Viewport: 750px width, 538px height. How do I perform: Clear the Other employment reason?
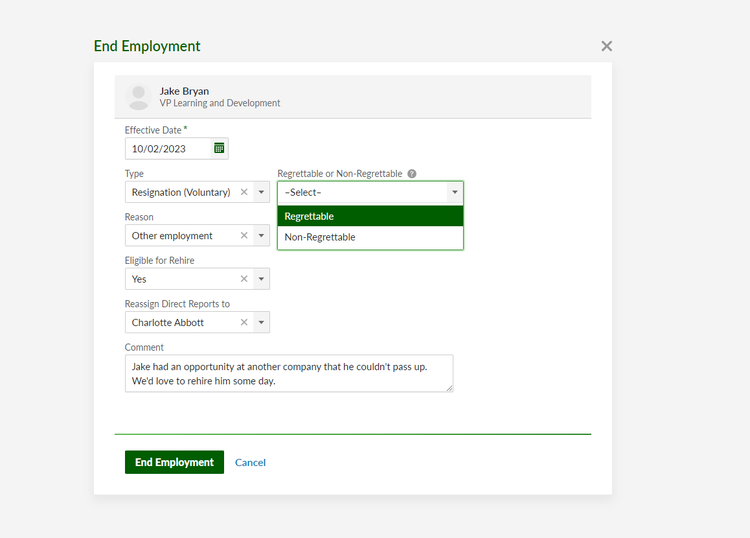tap(244, 236)
